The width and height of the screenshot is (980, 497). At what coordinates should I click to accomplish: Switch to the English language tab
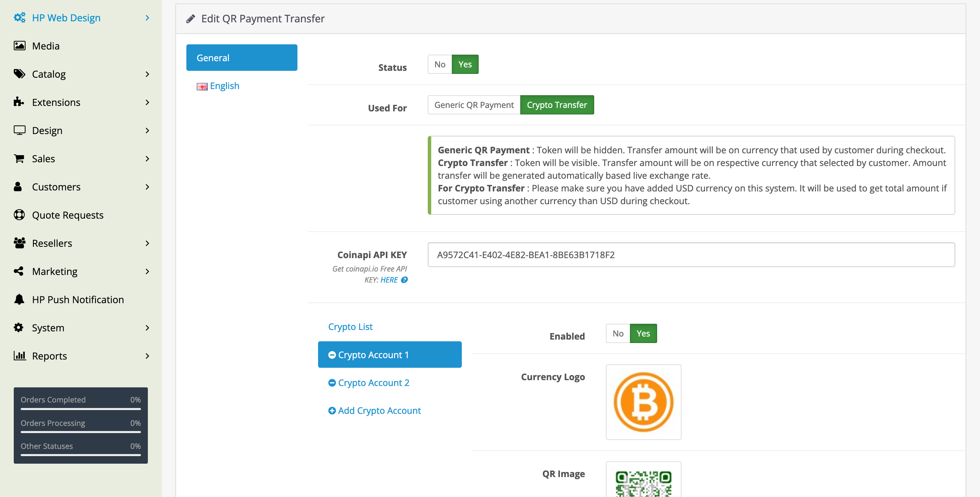(224, 86)
